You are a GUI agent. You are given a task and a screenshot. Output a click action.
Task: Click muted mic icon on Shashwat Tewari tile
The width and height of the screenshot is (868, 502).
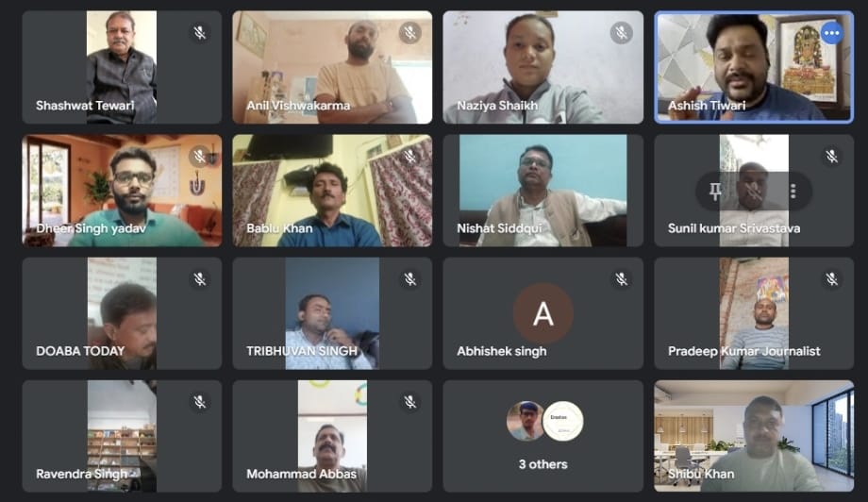[x=200, y=33]
